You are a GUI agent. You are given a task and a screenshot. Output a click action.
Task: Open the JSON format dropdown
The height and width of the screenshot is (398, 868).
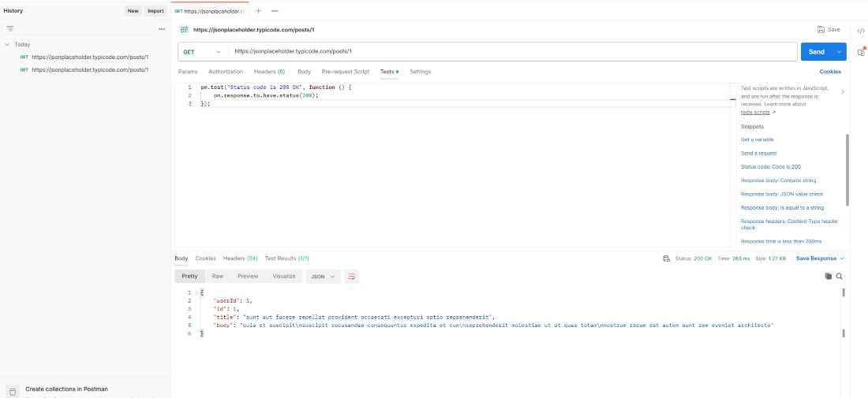[x=323, y=277]
